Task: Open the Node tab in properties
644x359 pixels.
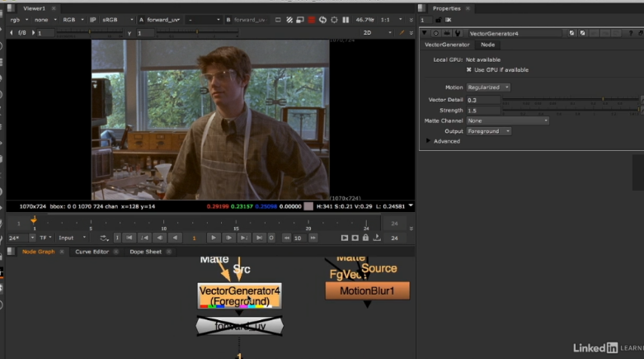Action: pos(487,45)
